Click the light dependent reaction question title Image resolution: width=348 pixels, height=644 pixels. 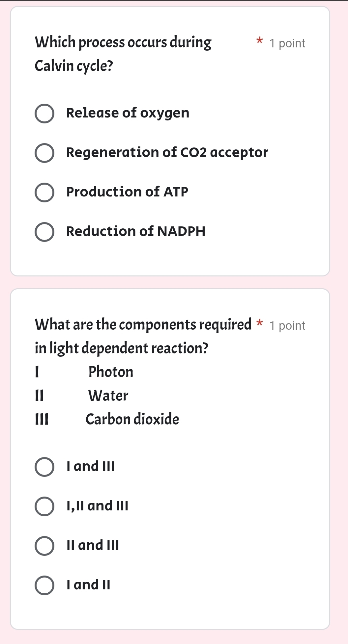click(132, 336)
